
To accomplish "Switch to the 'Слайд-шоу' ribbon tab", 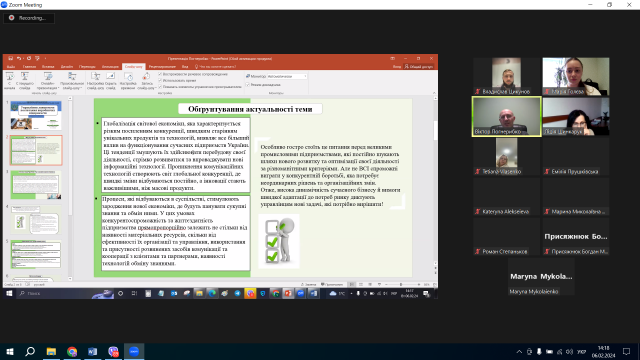I will pos(133,67).
